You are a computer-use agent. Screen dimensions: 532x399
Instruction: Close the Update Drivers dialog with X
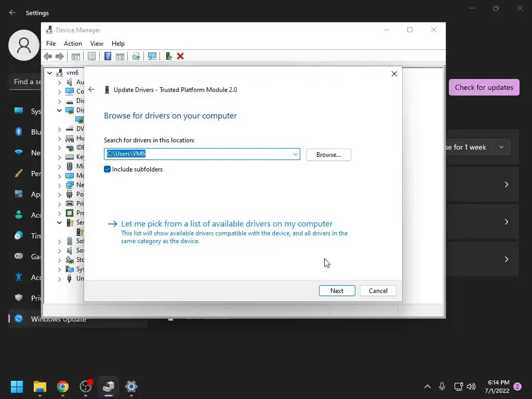394,74
